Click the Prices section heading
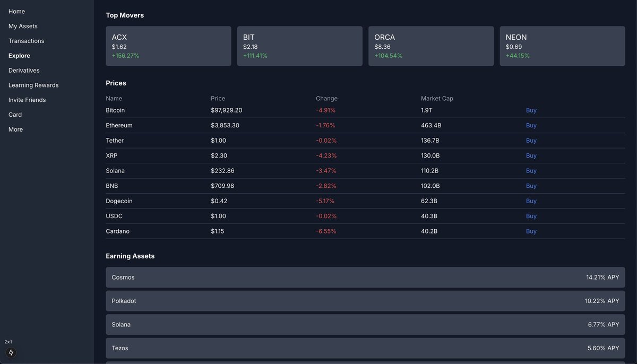 [x=116, y=83]
